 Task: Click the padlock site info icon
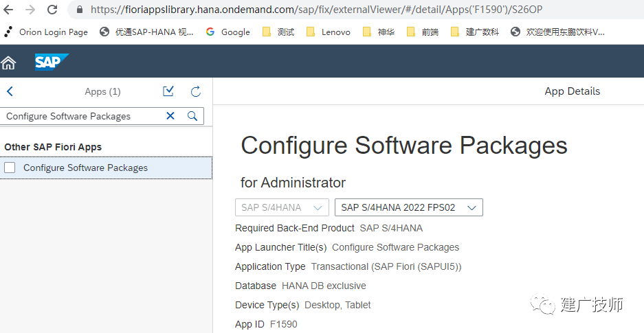click(80, 10)
